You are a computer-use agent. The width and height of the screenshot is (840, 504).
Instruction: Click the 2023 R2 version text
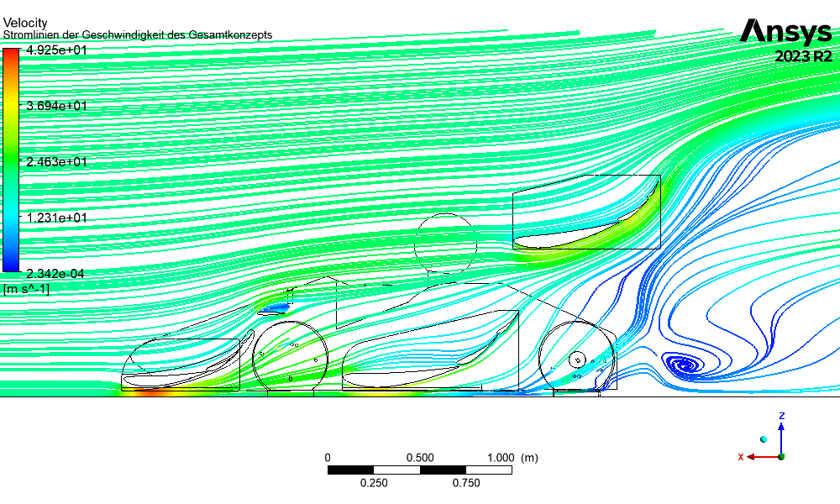(803, 57)
